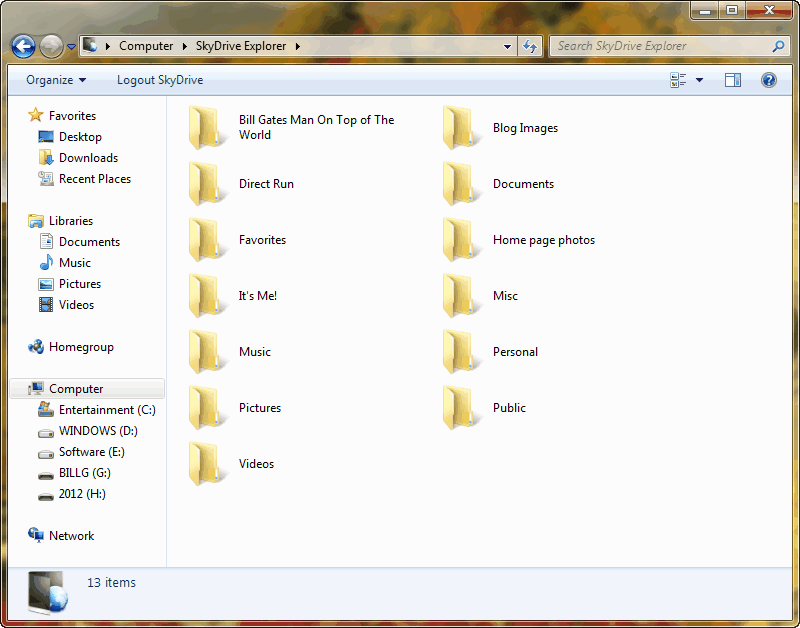This screenshot has width=800, height=628.
Task: Click the change view icon
Action: (x=679, y=80)
